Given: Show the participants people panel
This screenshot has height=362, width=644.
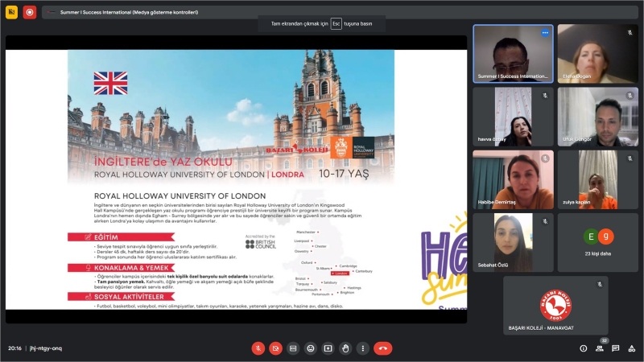Looking at the screenshot, I should [600, 348].
